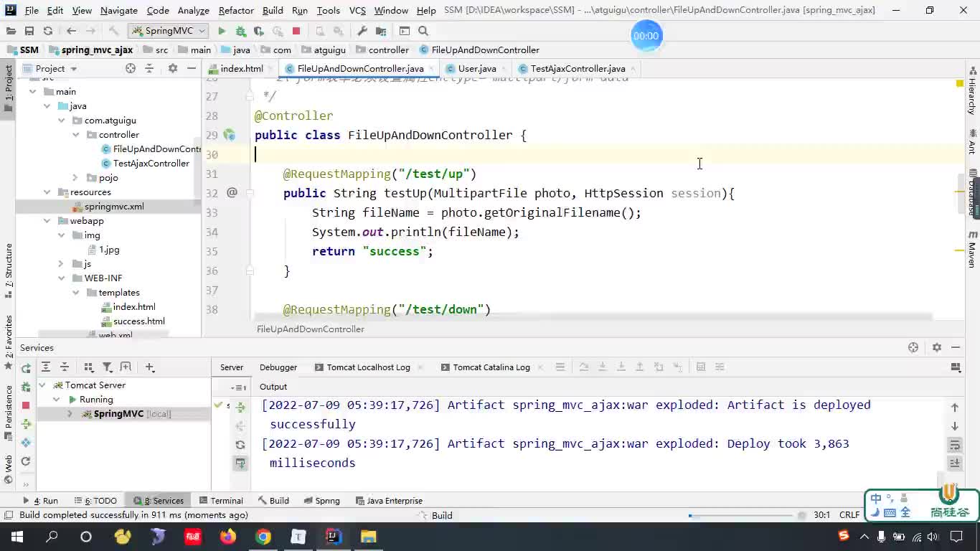Image resolution: width=980 pixels, height=551 pixels.
Task: Toggle the Group By option in Services
Action: point(88,367)
